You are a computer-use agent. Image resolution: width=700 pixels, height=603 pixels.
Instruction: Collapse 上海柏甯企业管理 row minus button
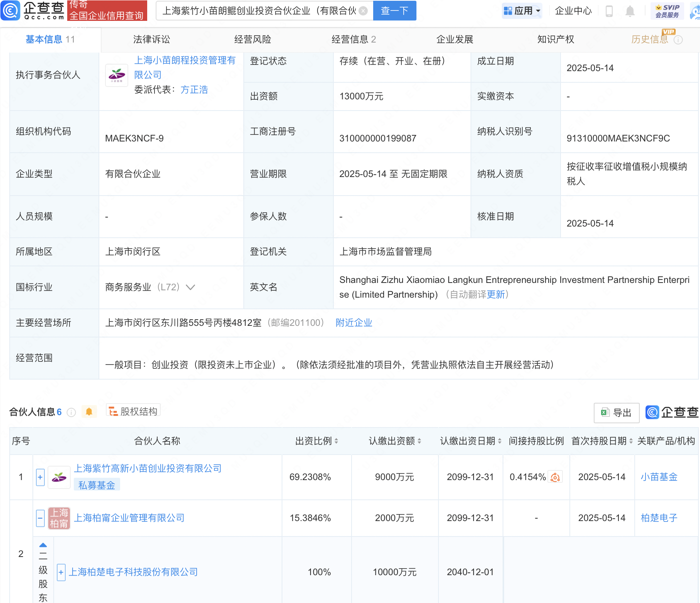[40, 518]
